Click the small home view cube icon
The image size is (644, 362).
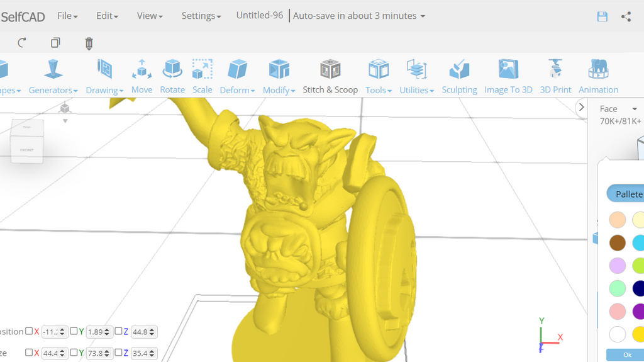point(65,108)
